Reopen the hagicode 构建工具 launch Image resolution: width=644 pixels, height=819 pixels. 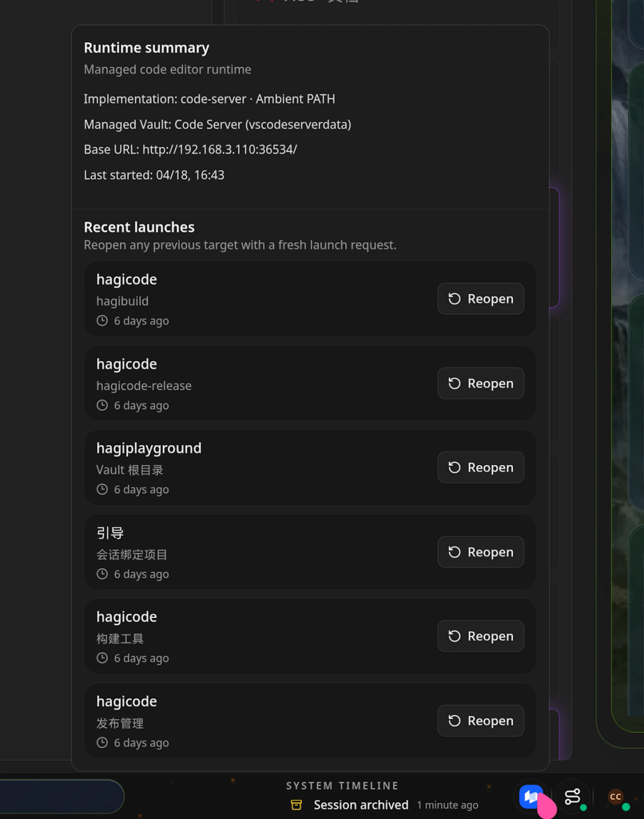481,636
